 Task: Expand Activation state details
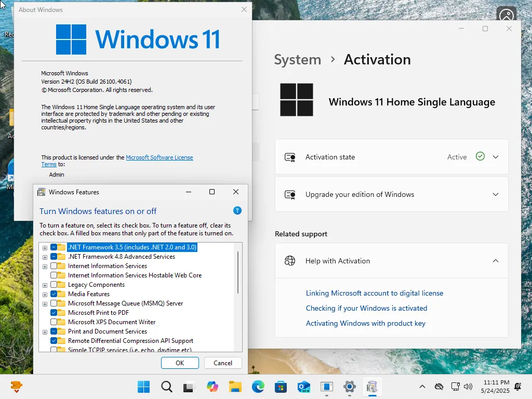(x=495, y=157)
